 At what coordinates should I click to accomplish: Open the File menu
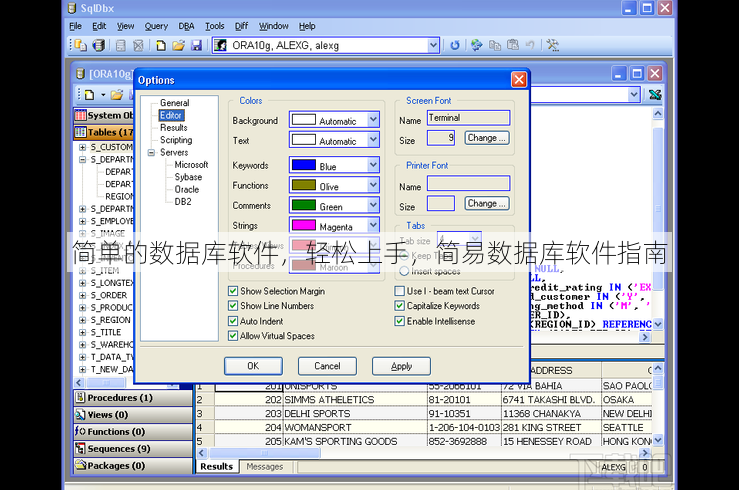pos(75,26)
